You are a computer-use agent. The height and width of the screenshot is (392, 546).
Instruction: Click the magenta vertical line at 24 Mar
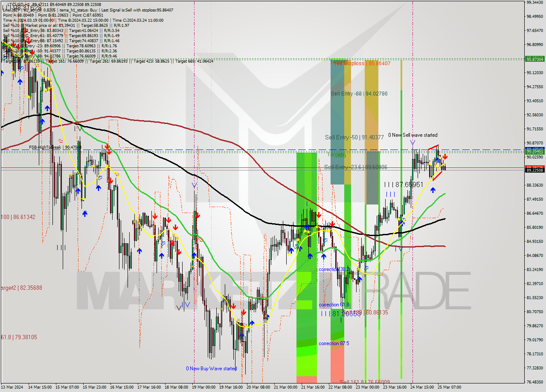point(412,192)
